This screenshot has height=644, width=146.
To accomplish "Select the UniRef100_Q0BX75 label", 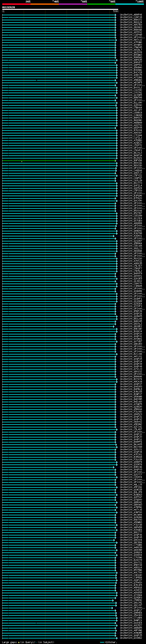I will (131, 75).
